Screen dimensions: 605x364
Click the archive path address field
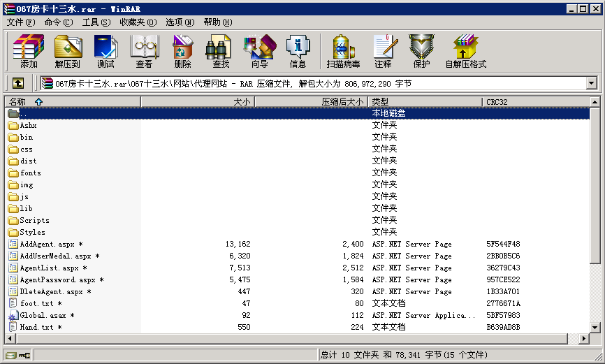coord(314,83)
